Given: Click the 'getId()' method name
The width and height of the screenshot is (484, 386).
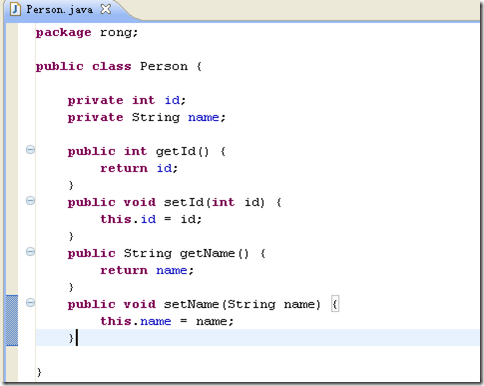Looking at the screenshot, I should (x=182, y=151).
